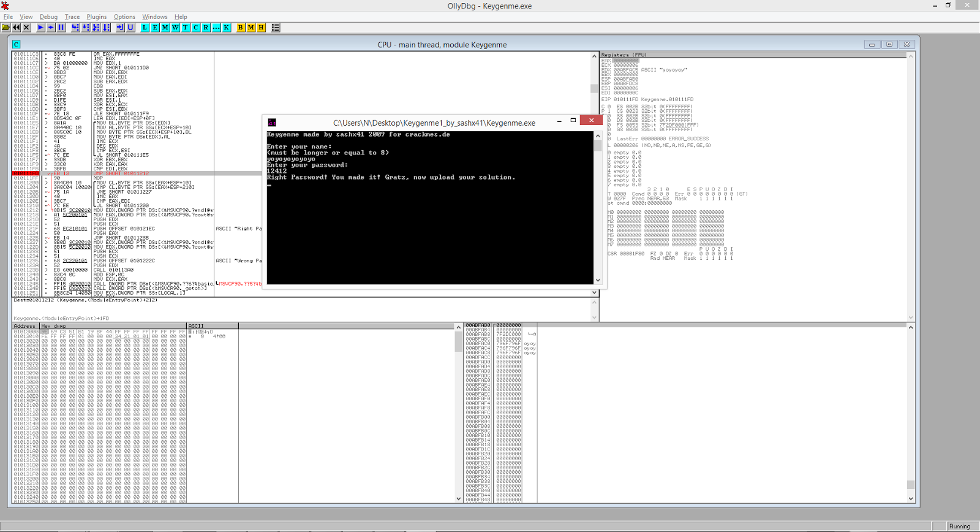Click the ASCII column header in dump
The height and width of the screenshot is (532, 980).
(213, 326)
